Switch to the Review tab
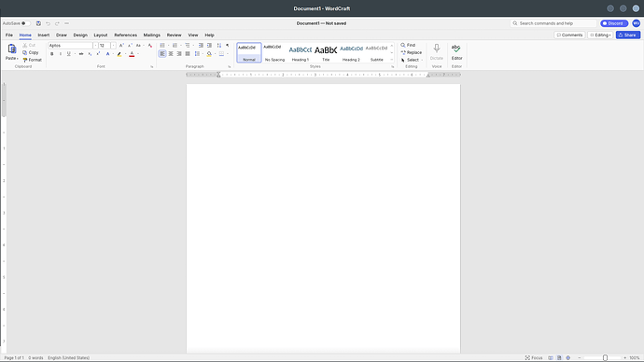 (x=175, y=35)
